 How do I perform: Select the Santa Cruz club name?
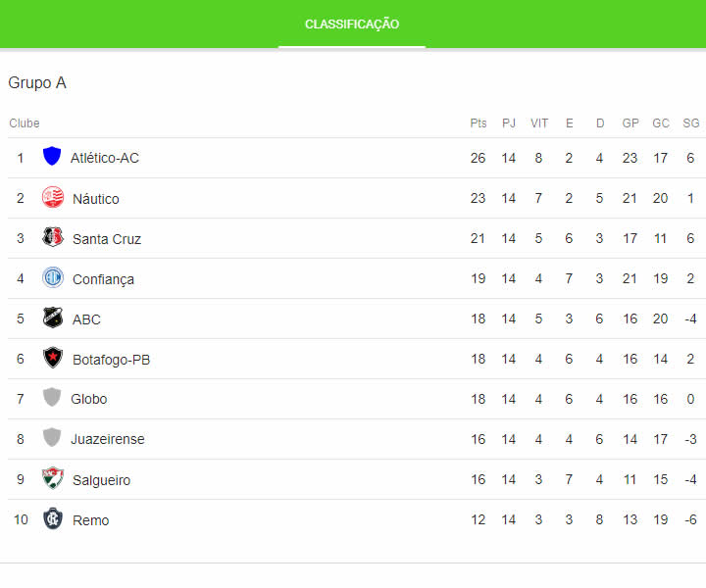[107, 239]
